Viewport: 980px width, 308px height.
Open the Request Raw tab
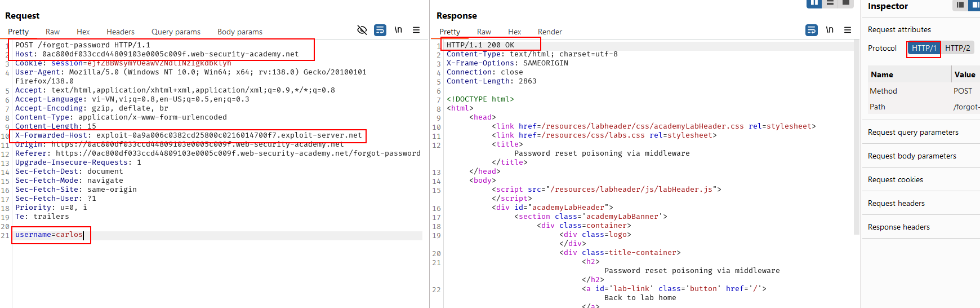[52, 32]
